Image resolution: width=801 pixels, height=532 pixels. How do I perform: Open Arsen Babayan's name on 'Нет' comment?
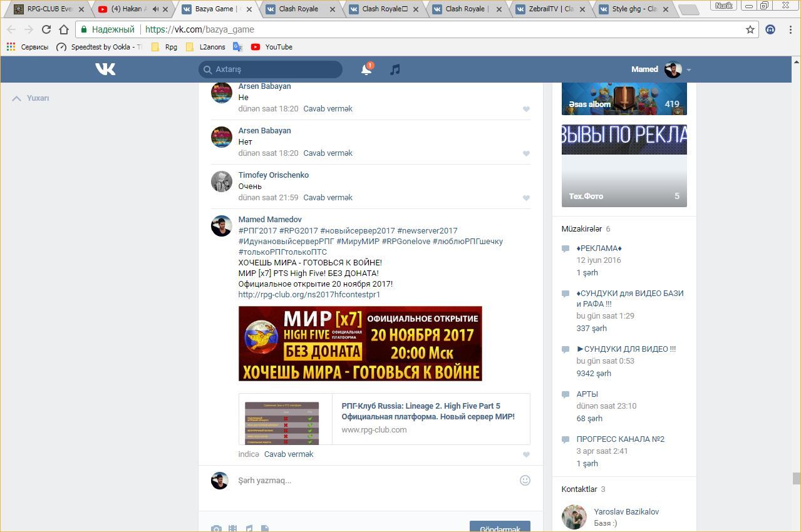(x=264, y=130)
